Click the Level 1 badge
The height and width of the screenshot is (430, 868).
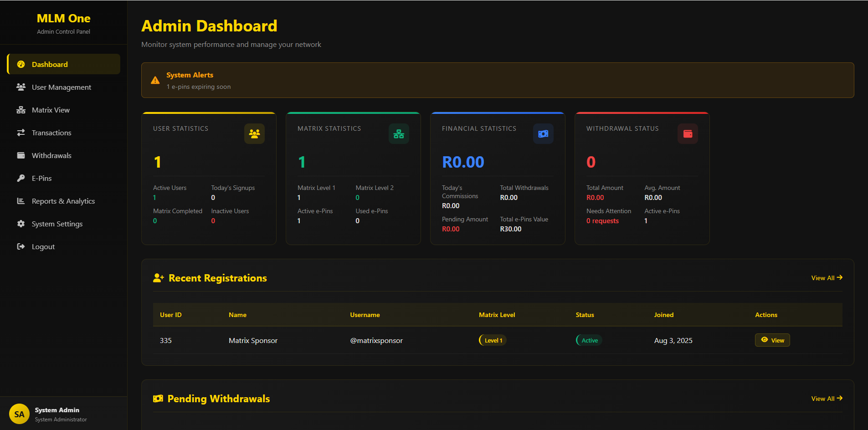click(x=493, y=340)
